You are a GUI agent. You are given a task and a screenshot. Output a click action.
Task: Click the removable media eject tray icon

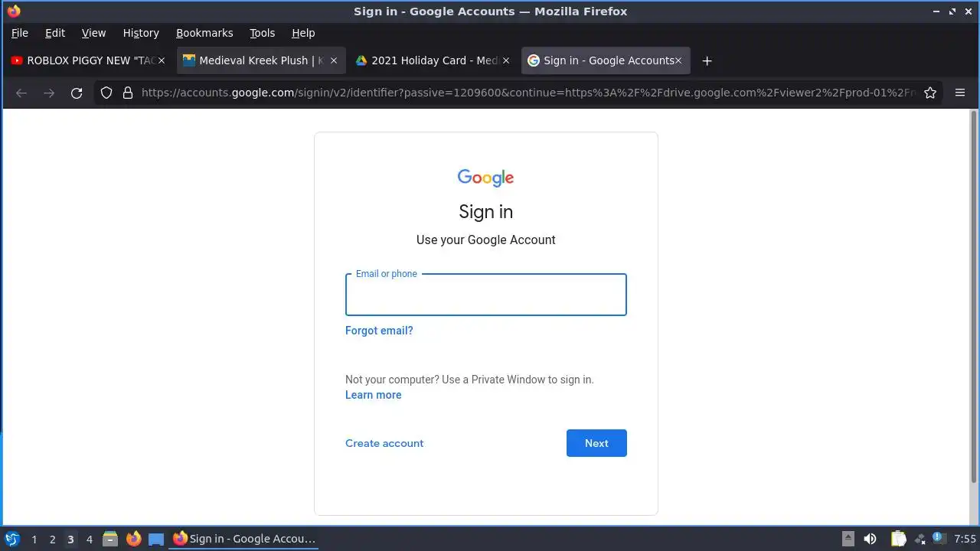[x=848, y=539]
